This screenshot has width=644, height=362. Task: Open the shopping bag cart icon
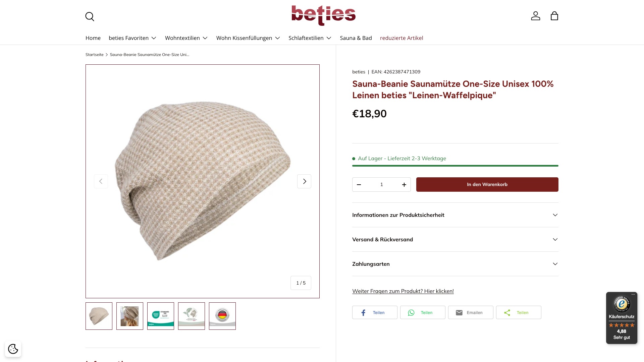554,16
